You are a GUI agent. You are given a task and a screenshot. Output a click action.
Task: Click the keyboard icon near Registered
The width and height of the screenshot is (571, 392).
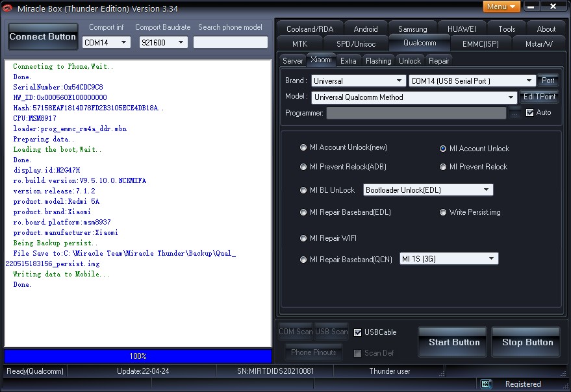pyautogui.click(x=485, y=384)
